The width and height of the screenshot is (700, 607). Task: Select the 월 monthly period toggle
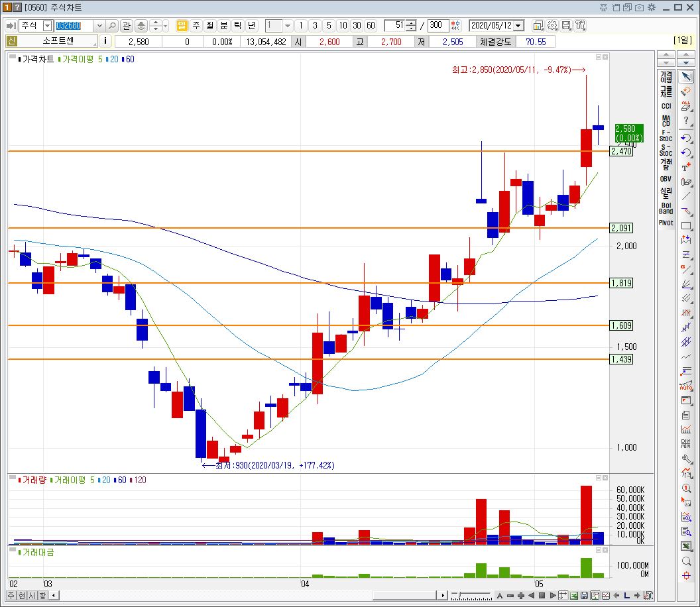coord(210,25)
